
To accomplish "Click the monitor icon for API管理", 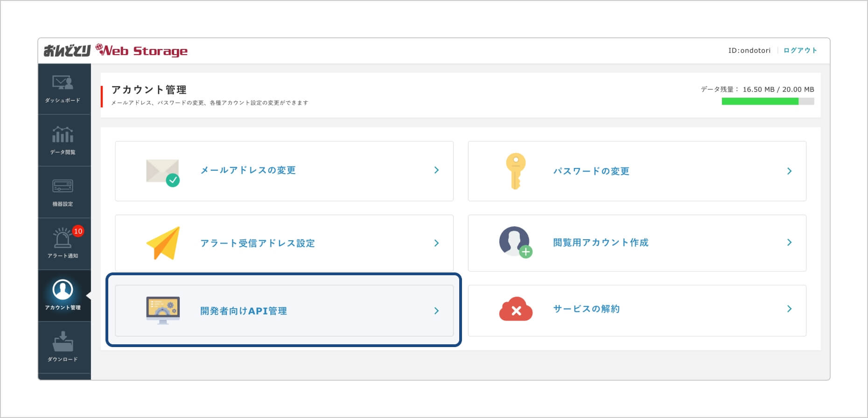I will [163, 310].
